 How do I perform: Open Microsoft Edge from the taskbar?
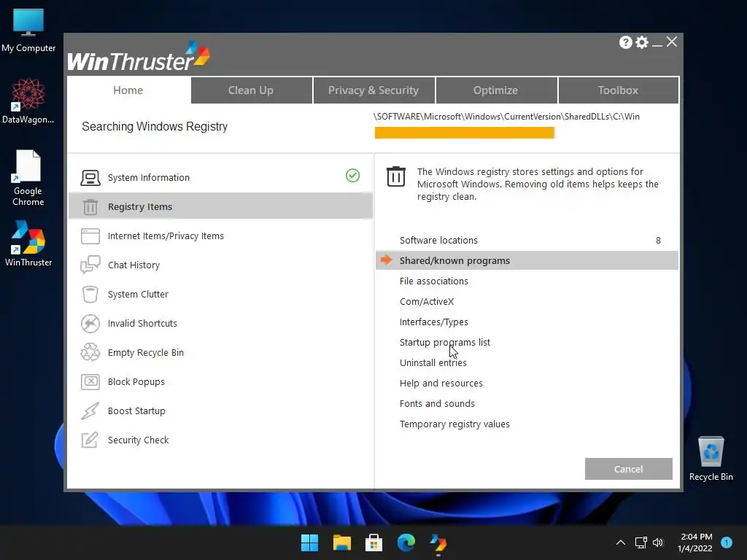[x=406, y=542]
